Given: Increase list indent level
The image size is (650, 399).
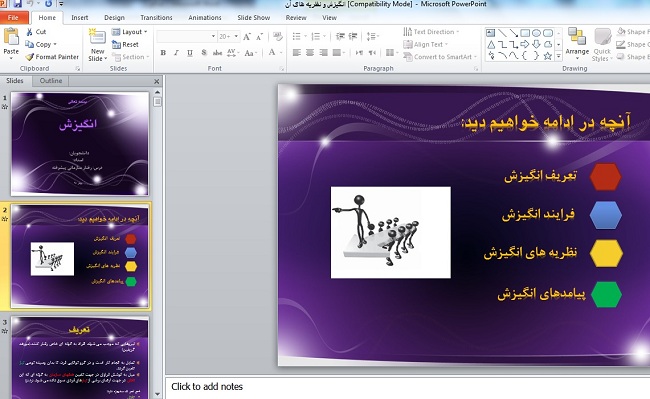Looking at the screenshot, I should (x=353, y=36).
